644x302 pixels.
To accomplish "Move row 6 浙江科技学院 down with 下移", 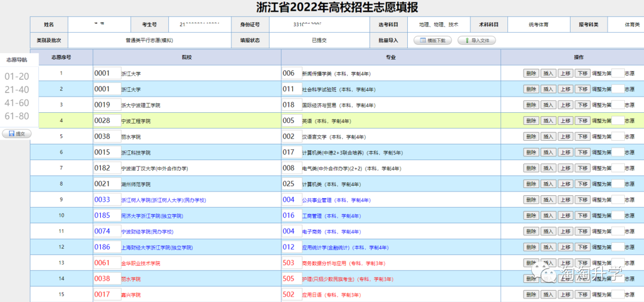I will point(583,152).
